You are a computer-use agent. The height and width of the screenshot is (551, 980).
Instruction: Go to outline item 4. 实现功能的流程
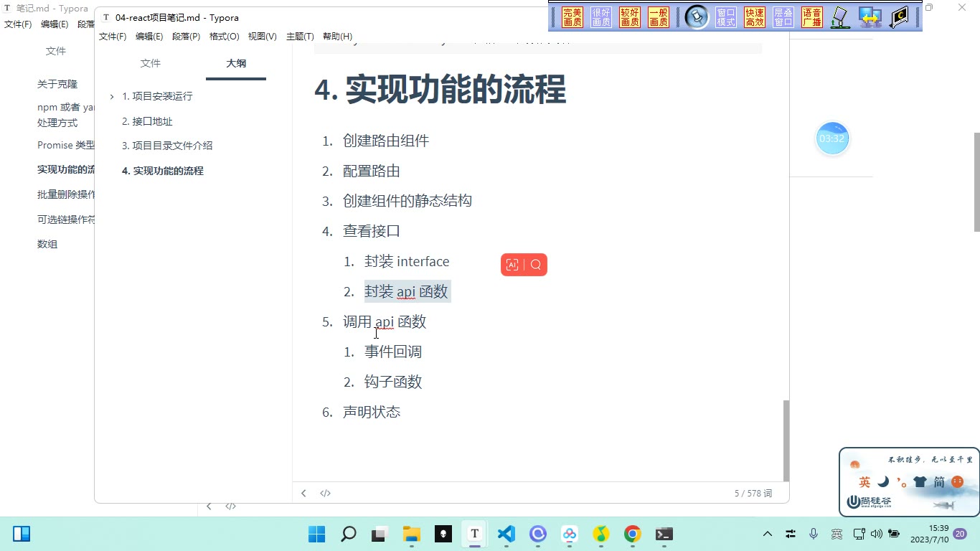click(x=163, y=171)
